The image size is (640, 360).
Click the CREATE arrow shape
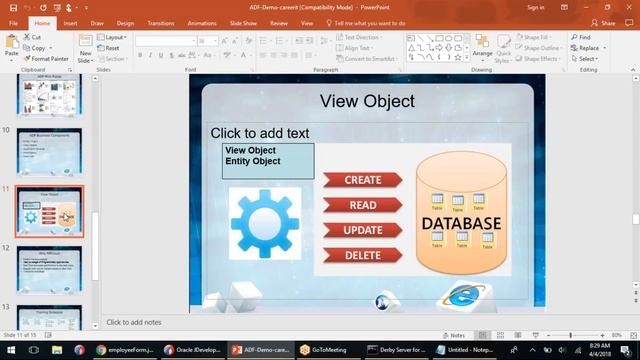362,180
